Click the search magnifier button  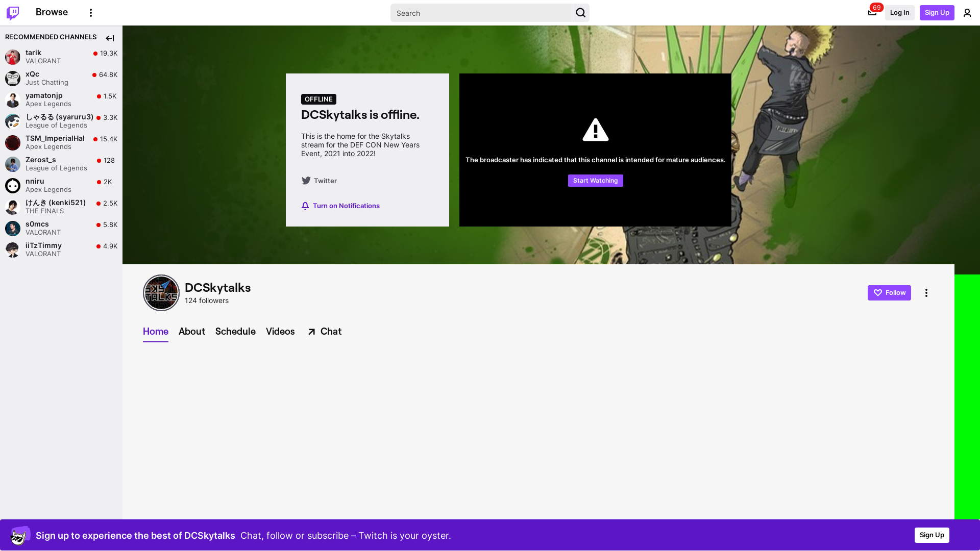point(581,13)
